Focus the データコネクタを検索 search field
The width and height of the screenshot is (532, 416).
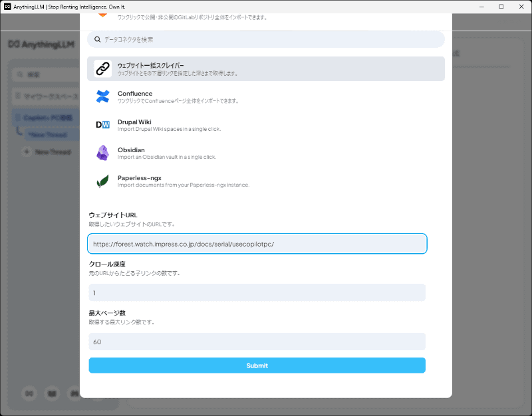coord(266,39)
